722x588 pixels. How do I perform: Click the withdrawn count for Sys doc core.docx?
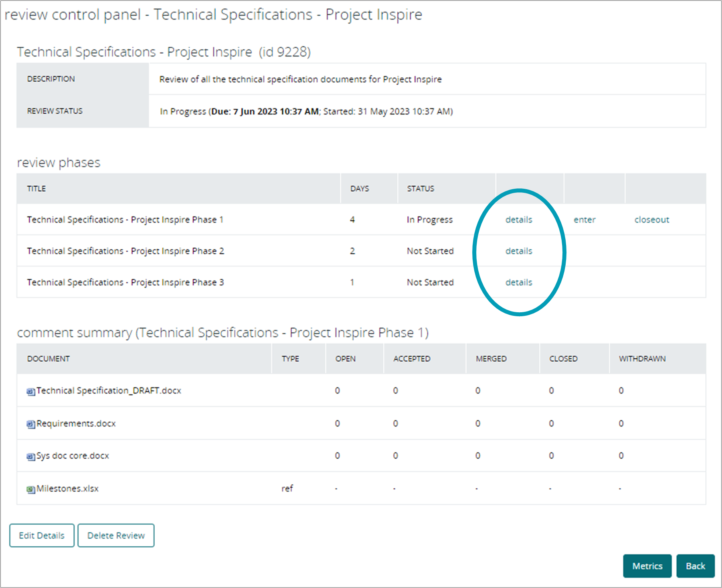coord(621,456)
